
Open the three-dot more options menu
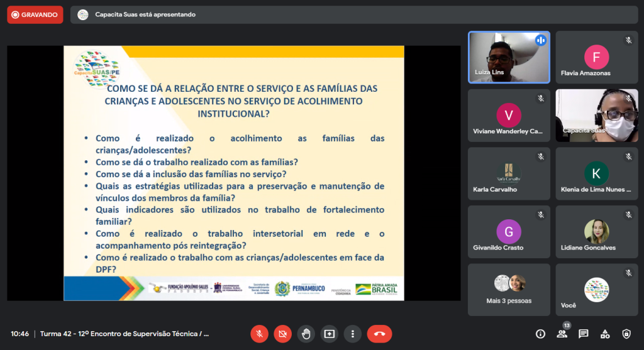(x=353, y=334)
